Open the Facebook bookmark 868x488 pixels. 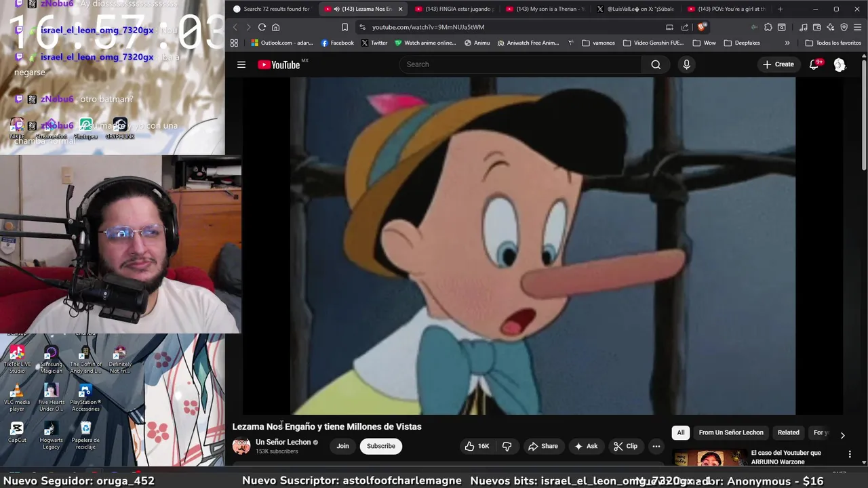(x=337, y=43)
